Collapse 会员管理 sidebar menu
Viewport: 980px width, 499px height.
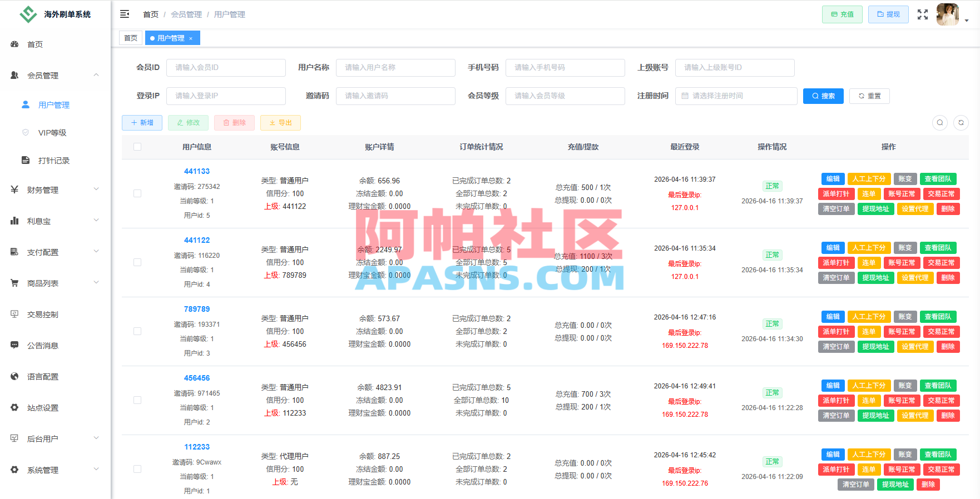click(x=55, y=75)
